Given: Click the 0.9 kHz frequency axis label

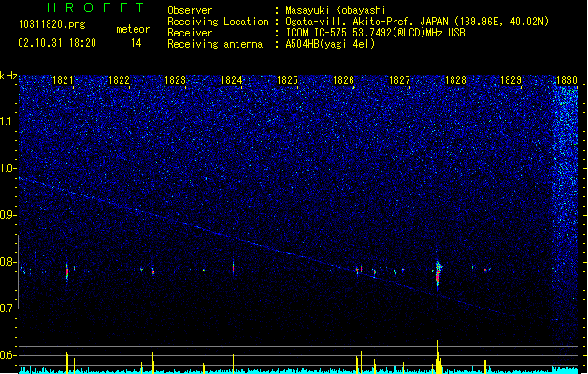Looking at the screenshot, I should [x=8, y=215].
